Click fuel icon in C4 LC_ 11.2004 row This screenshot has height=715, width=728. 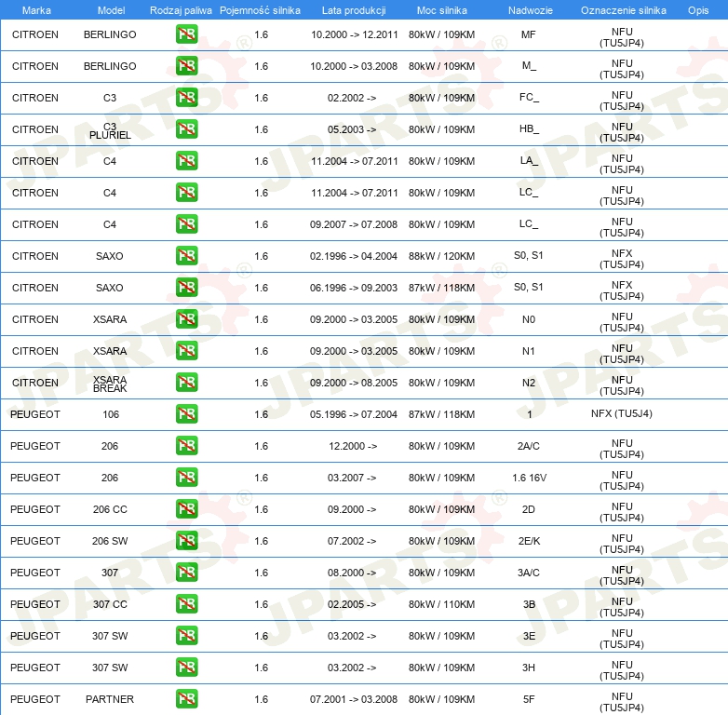(x=186, y=192)
